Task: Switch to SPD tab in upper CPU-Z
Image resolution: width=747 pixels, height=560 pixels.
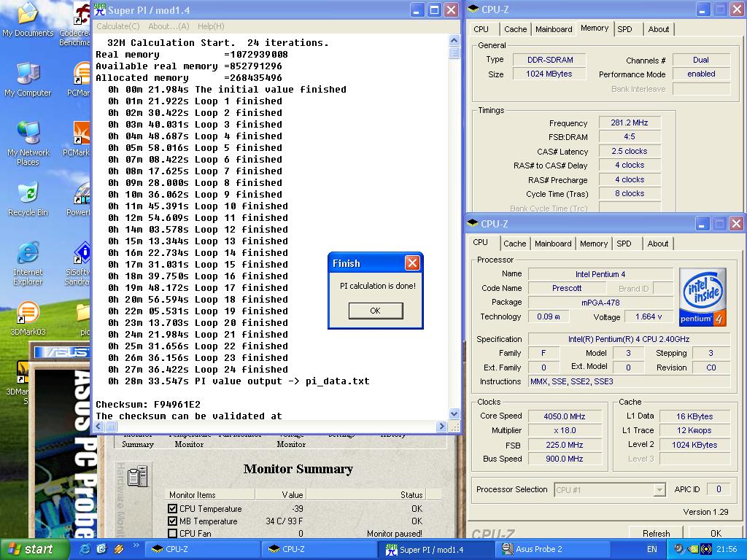Action: pos(624,29)
